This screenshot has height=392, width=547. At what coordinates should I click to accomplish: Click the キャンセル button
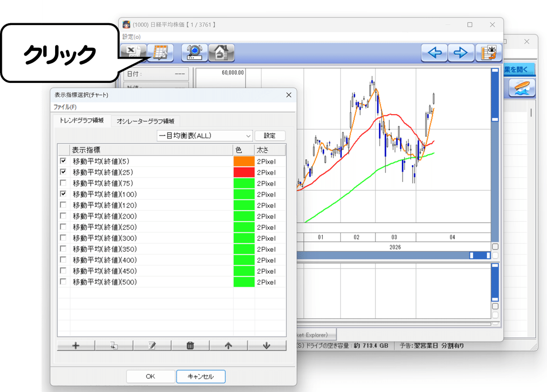[x=201, y=377]
